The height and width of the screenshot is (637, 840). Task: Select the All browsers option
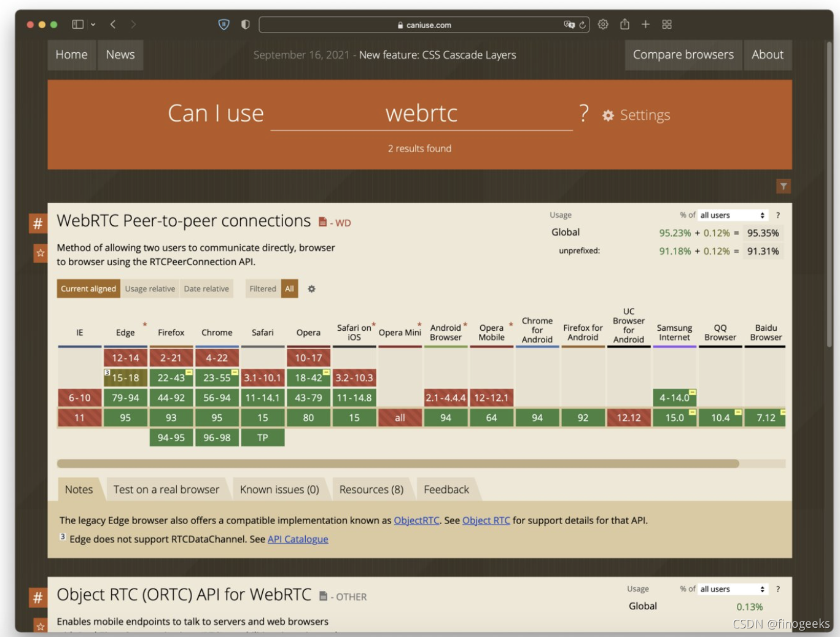[290, 289]
